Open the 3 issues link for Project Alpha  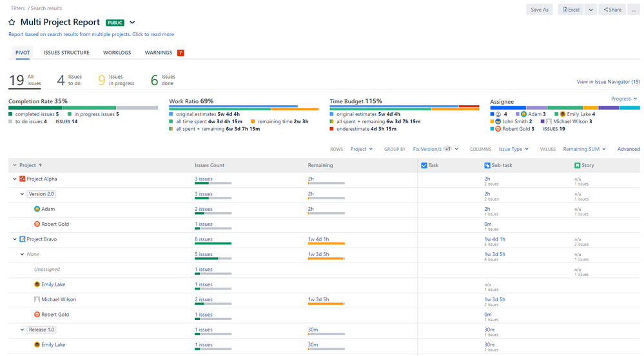click(x=204, y=179)
